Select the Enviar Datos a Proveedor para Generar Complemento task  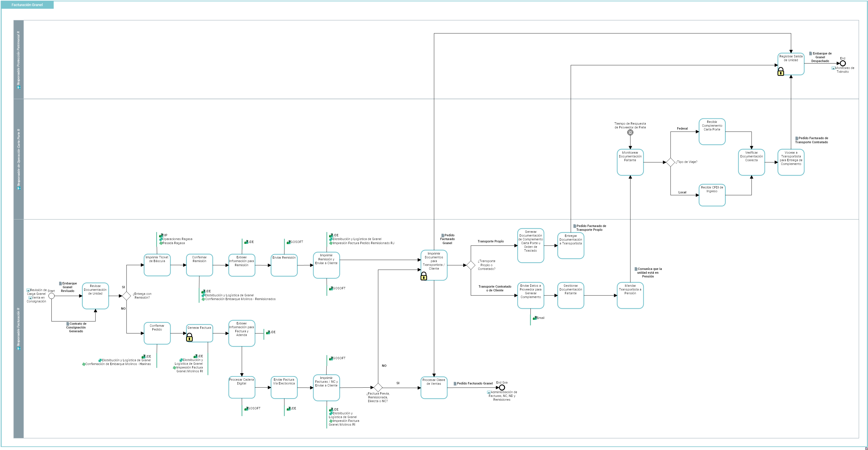coord(531,295)
